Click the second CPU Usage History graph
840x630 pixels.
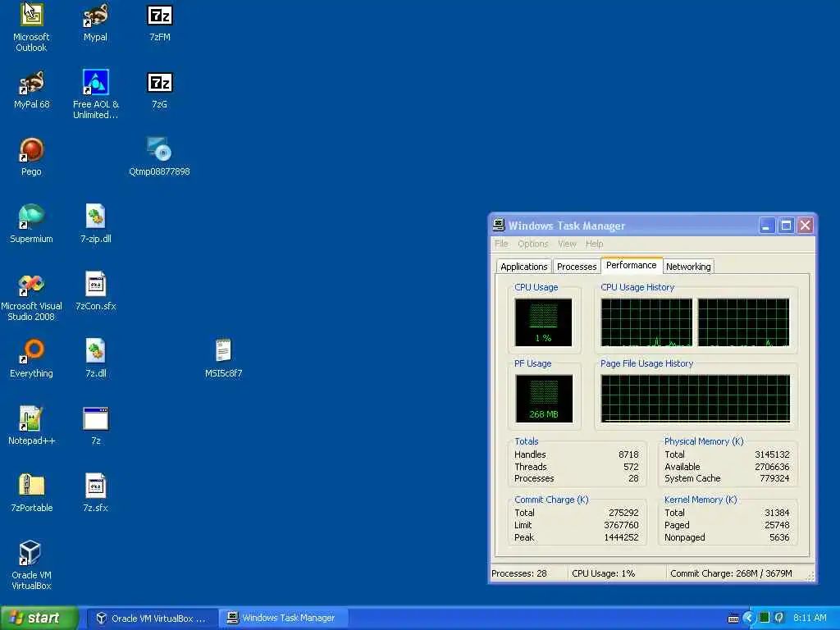tap(743, 322)
